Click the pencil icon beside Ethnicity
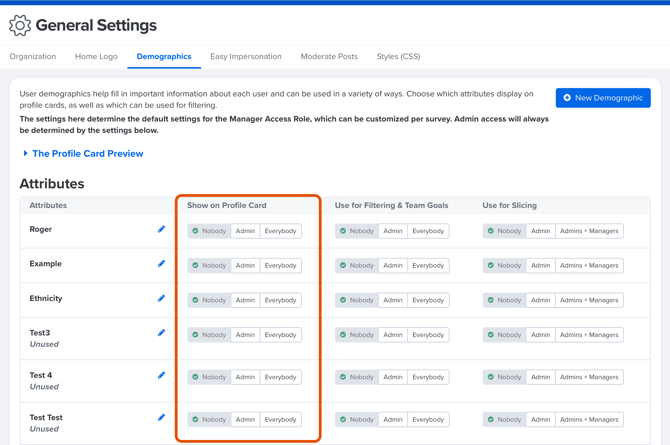 (x=161, y=299)
